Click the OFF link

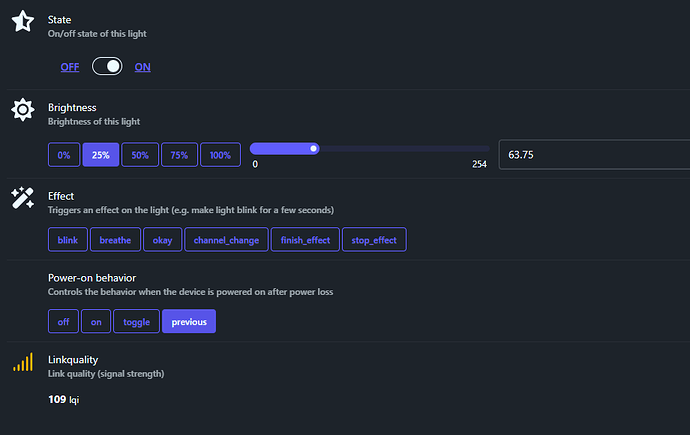tap(70, 67)
